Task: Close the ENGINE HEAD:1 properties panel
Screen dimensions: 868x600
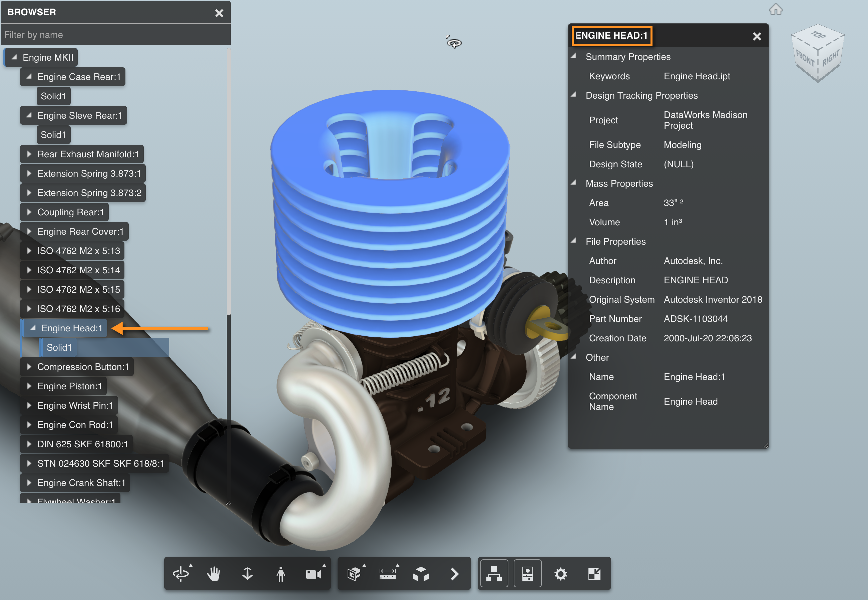Action: (757, 36)
